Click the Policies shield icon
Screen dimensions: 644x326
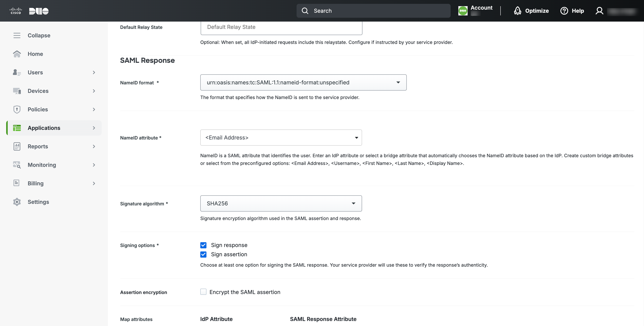coord(17,110)
